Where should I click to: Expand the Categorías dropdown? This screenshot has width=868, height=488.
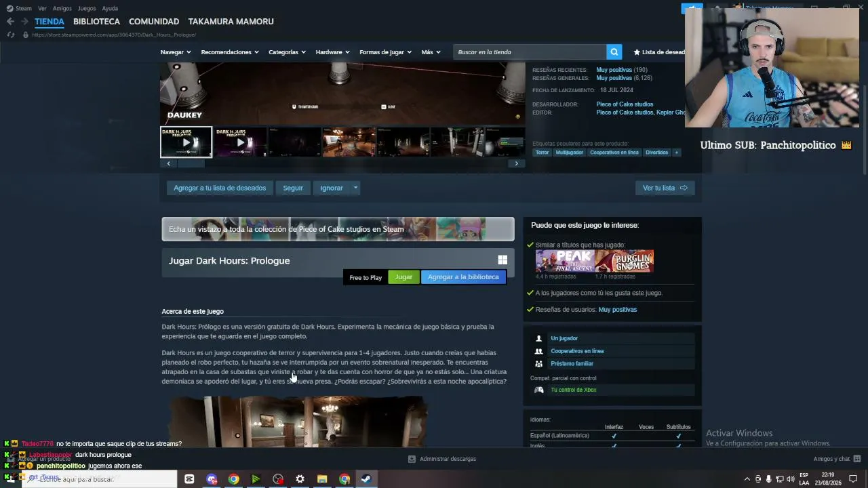coord(287,52)
